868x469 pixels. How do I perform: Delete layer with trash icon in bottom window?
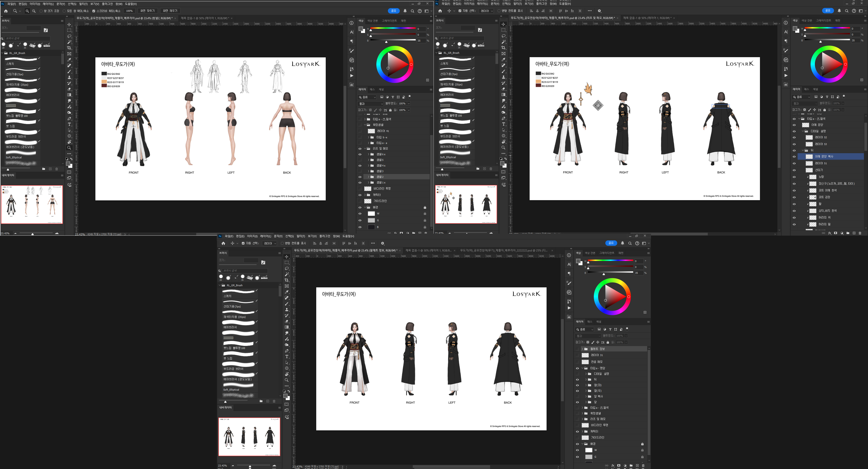pyautogui.click(x=643, y=466)
